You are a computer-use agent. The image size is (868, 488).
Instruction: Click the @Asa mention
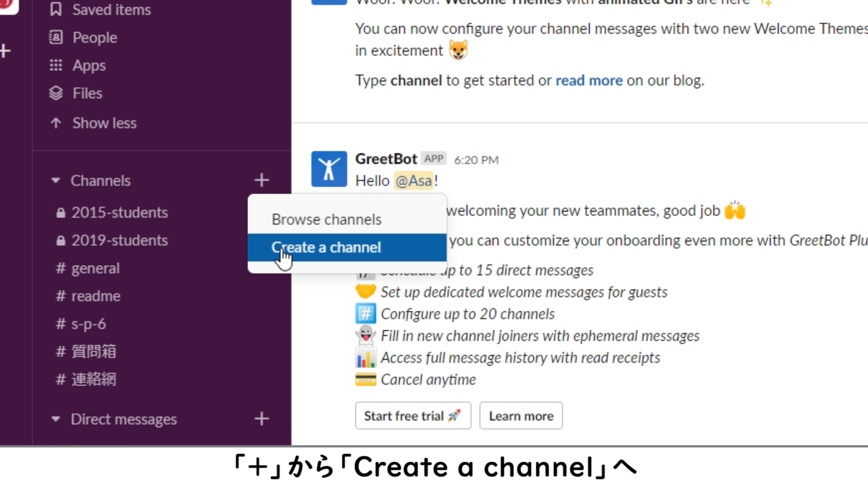[x=414, y=181]
